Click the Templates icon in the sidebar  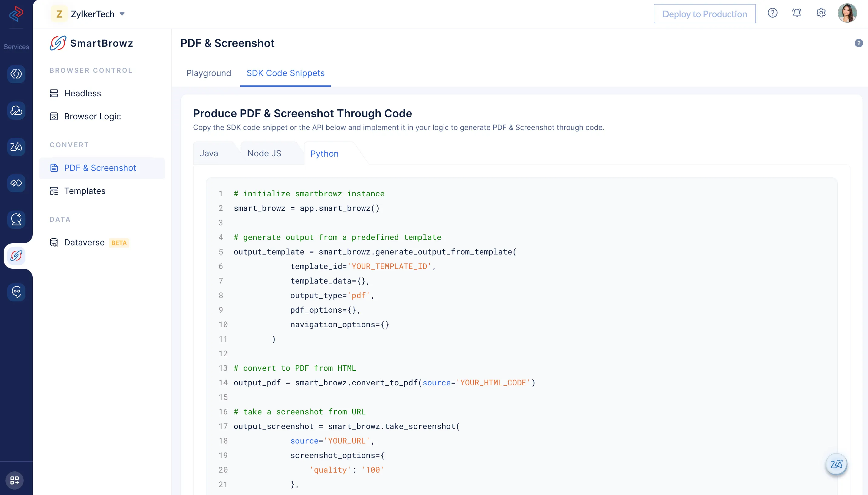point(54,191)
